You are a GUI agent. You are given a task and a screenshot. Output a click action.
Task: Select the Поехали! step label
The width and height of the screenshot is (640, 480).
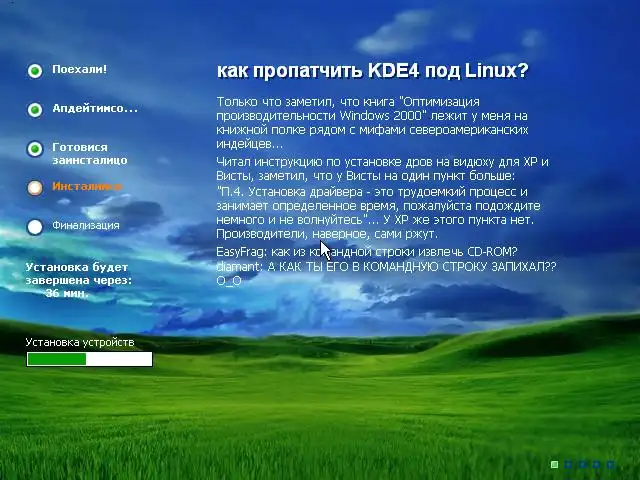point(80,69)
